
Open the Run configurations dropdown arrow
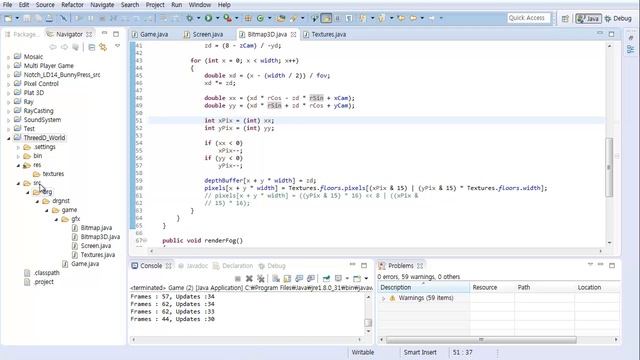tap(217, 18)
